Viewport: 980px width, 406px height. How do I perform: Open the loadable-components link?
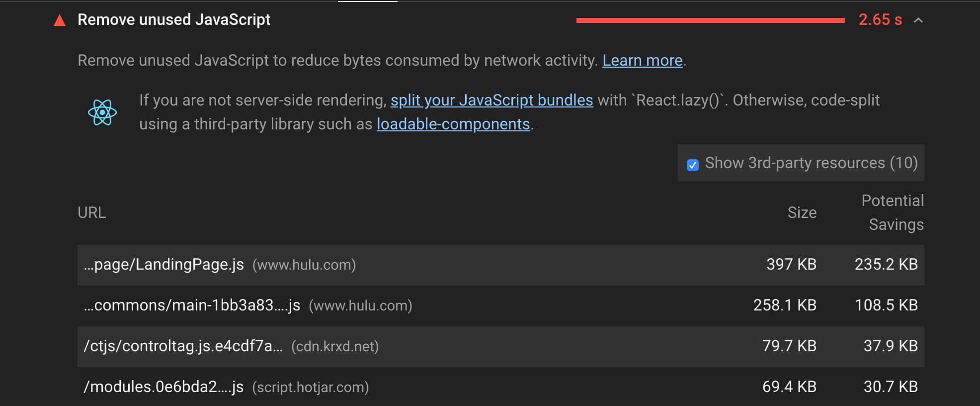453,124
